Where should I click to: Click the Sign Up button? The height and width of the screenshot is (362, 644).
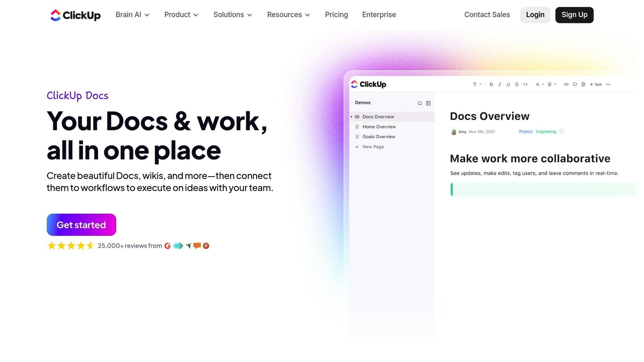tap(574, 14)
